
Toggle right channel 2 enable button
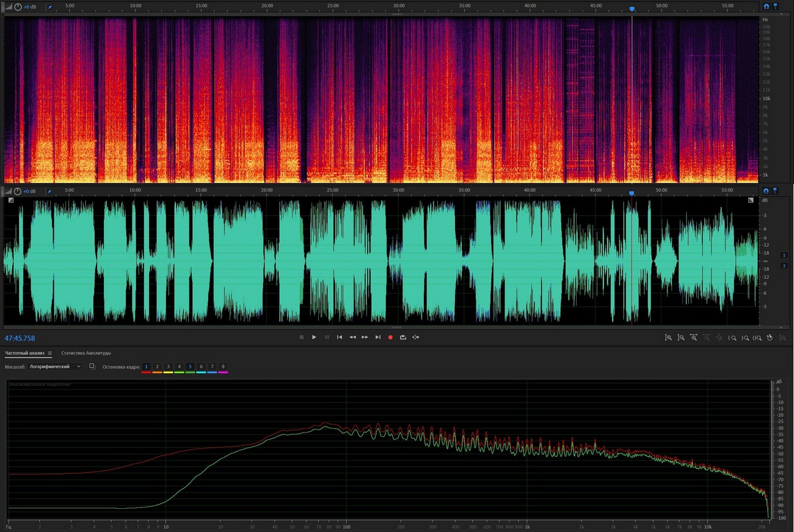point(784,266)
